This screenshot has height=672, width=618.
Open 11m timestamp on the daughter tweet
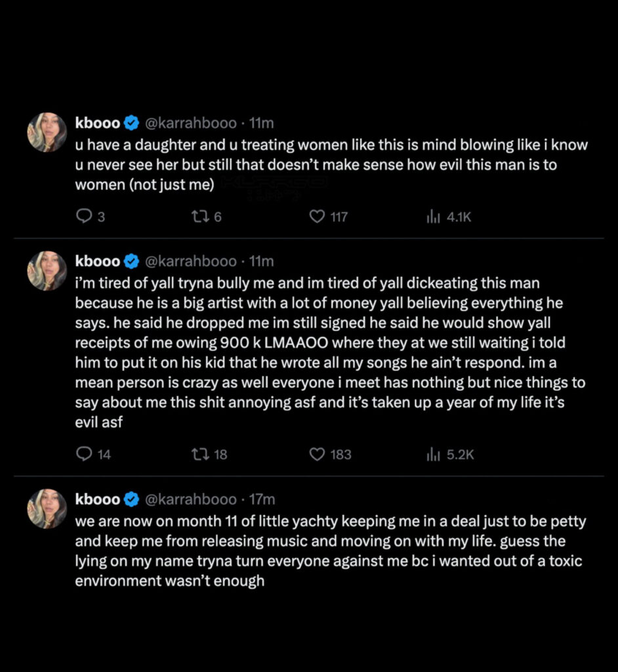[262, 123]
